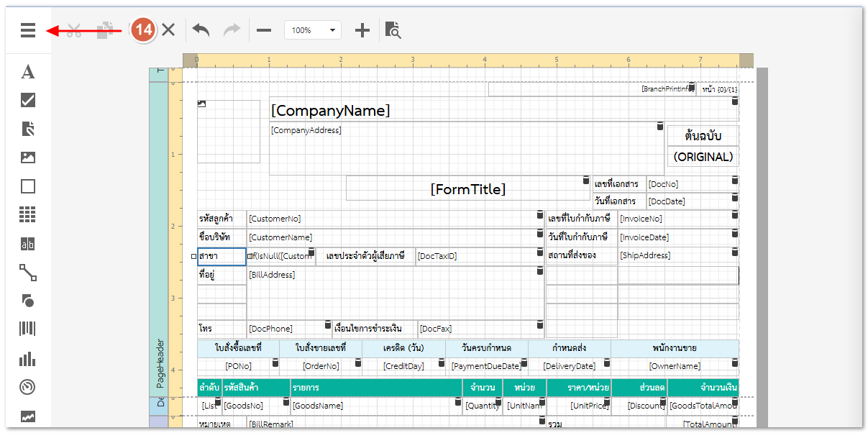Zoom in with the plus button
This screenshot has width=868, height=433.
[362, 30]
